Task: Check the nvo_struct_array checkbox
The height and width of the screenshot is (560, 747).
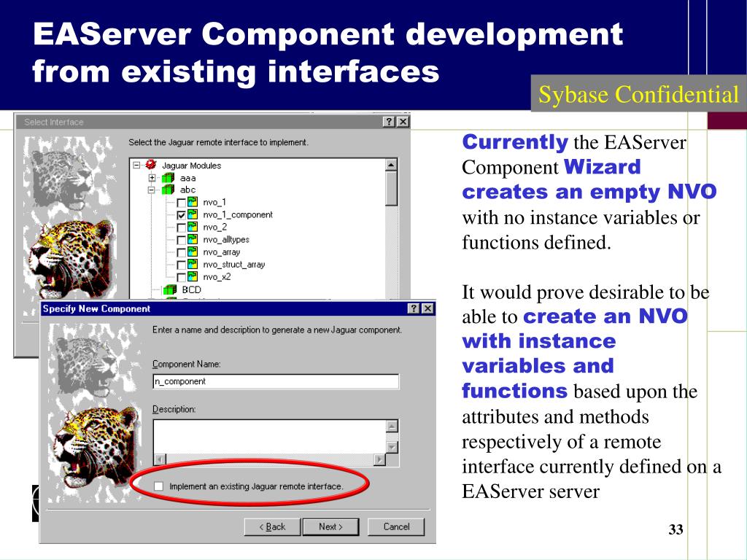Action: pos(181,265)
